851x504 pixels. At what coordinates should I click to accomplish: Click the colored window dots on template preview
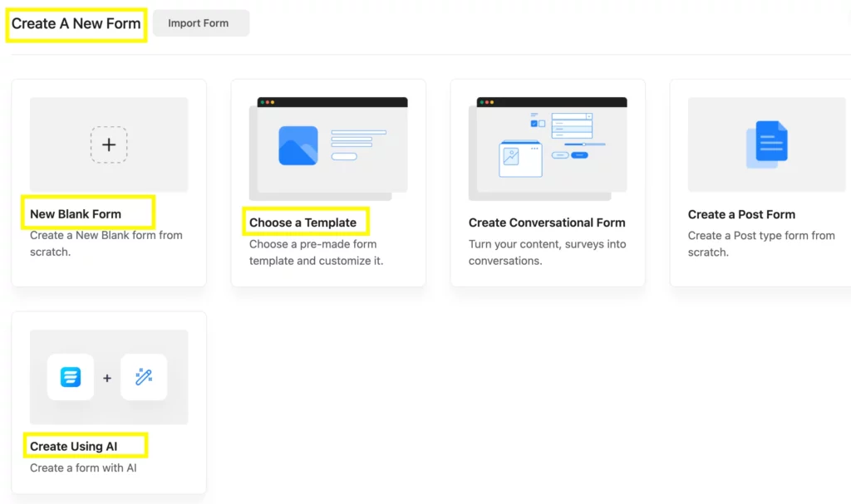click(x=268, y=102)
